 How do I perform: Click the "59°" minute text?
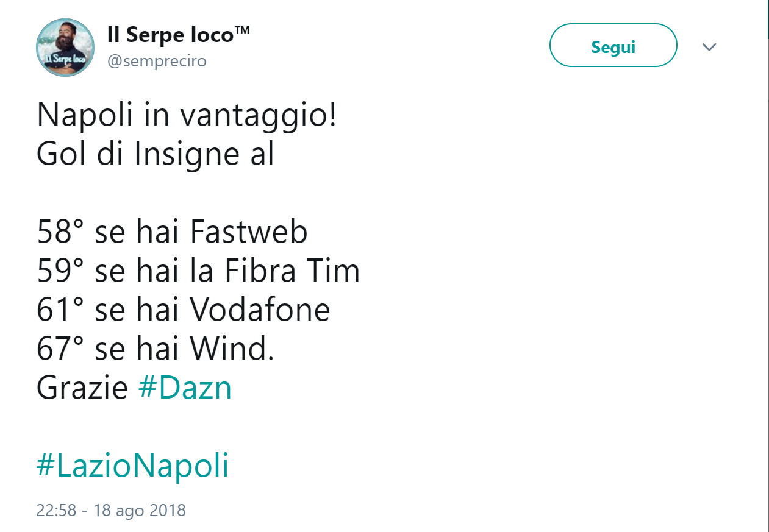(x=59, y=271)
